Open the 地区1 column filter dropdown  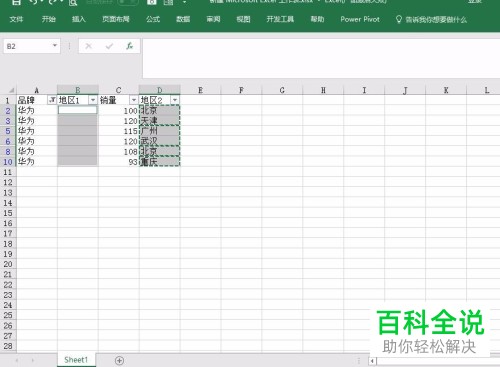(93, 100)
